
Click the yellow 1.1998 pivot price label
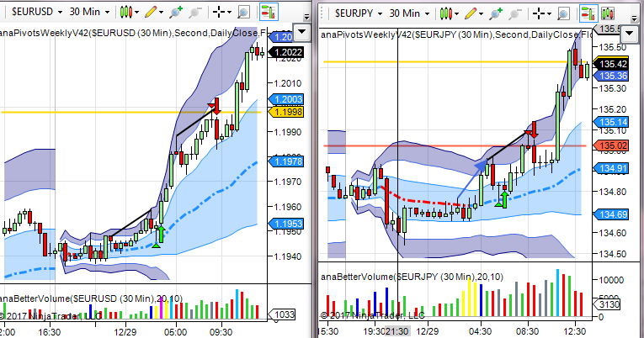pyautogui.click(x=286, y=112)
